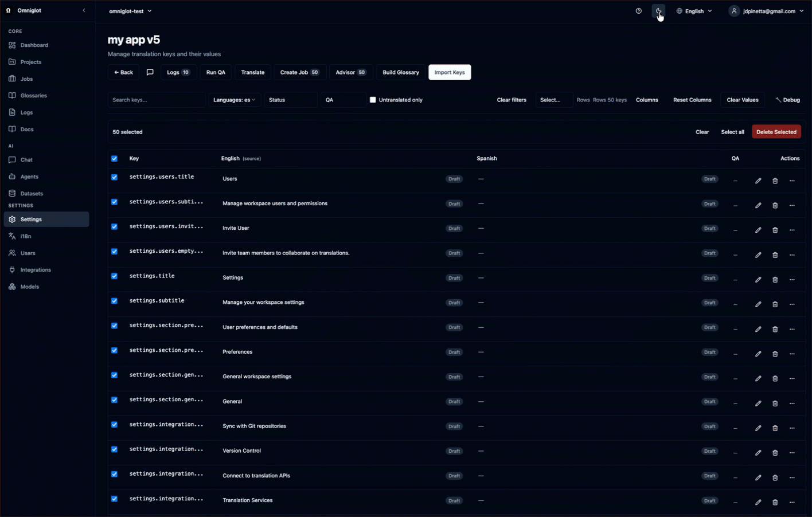The height and width of the screenshot is (517, 812).
Task: Delete the 'Connect to translation APIs' row
Action: click(775, 477)
